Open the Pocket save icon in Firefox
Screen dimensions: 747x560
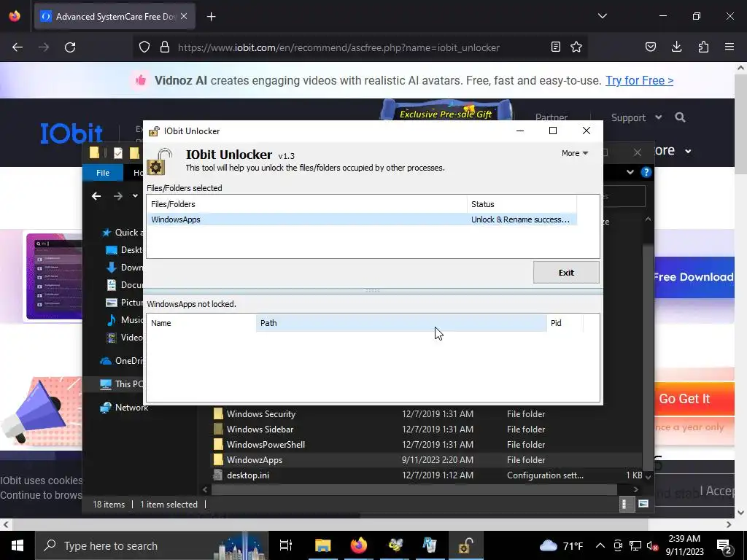[651, 47]
